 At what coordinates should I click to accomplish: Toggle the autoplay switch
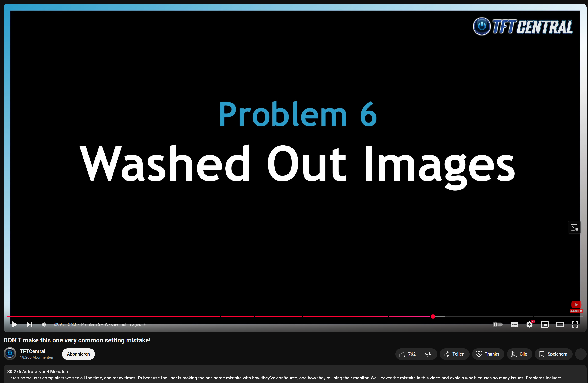tap(497, 324)
